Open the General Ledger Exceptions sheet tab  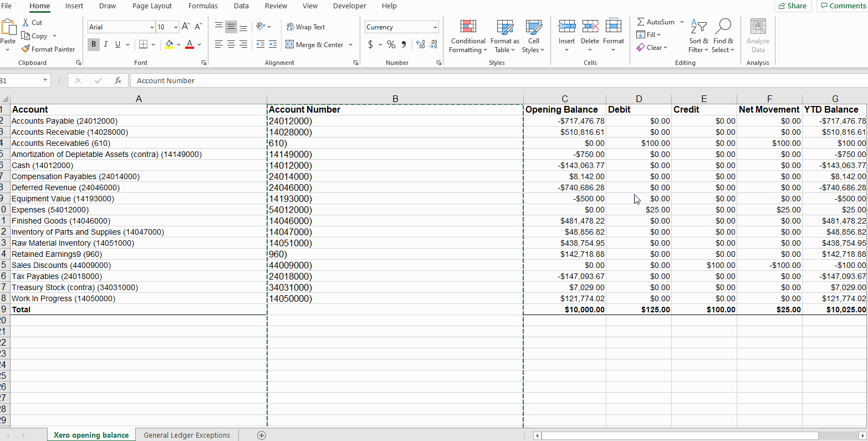coord(187,435)
